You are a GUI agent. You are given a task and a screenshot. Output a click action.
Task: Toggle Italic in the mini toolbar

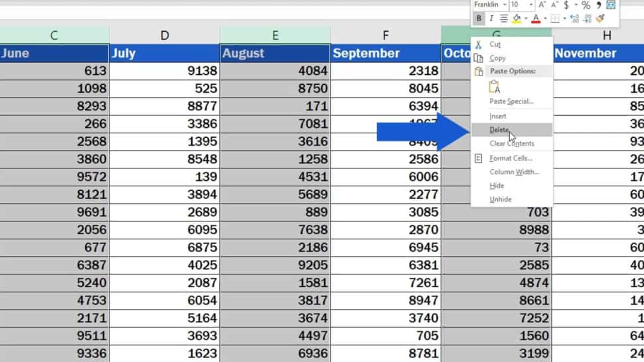click(x=491, y=19)
